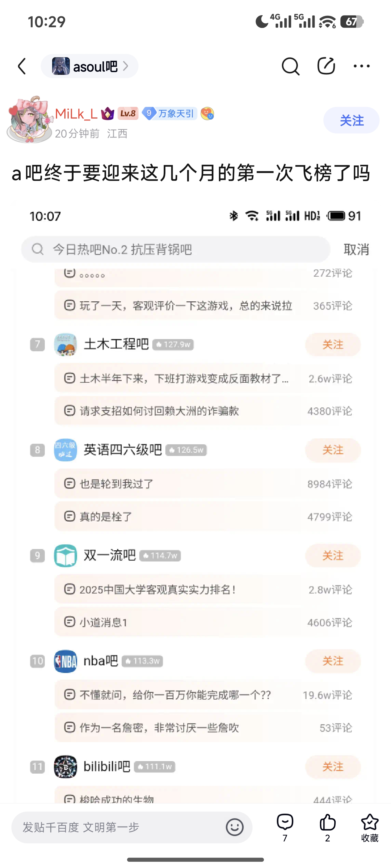
Task: Tap the compose post icon
Action: [x=326, y=66]
